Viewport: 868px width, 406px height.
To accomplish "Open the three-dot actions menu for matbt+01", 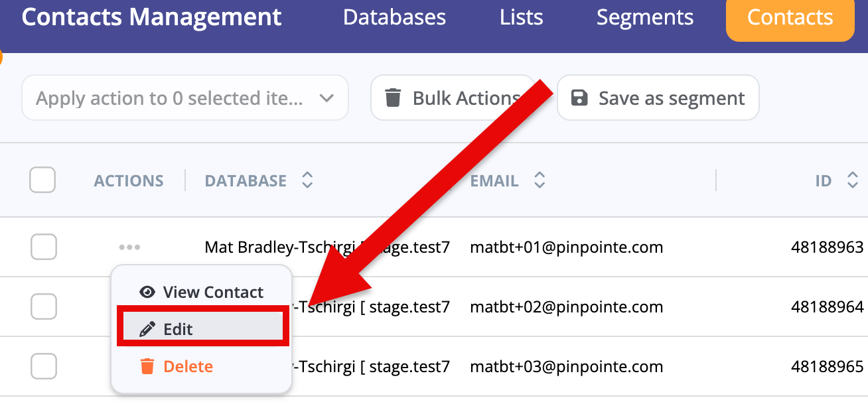I will pos(129,247).
